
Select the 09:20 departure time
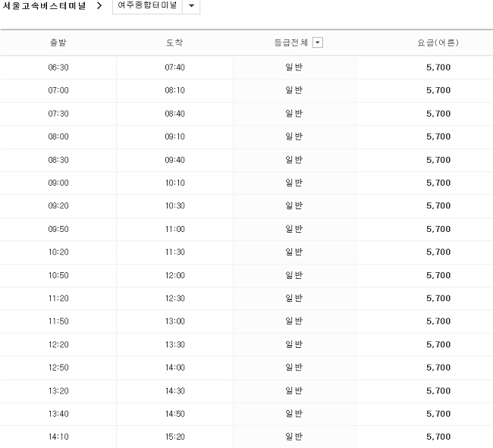[x=58, y=205]
